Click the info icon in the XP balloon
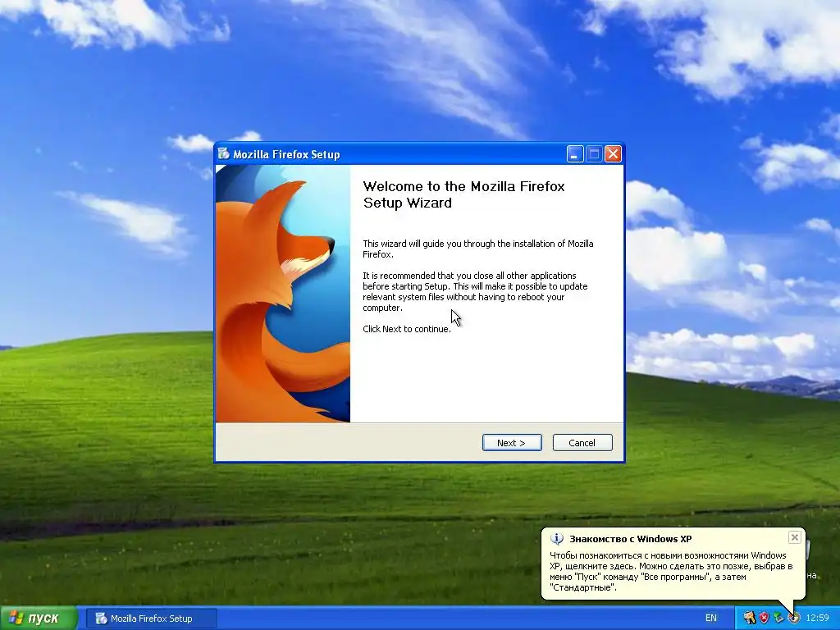The width and height of the screenshot is (840, 630). [x=557, y=539]
